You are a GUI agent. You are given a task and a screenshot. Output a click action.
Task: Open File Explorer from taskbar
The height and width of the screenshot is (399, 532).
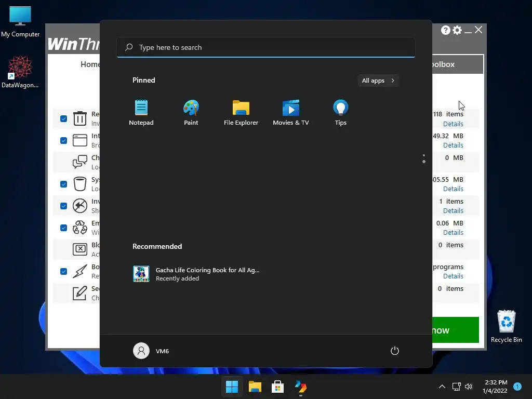tap(255, 387)
